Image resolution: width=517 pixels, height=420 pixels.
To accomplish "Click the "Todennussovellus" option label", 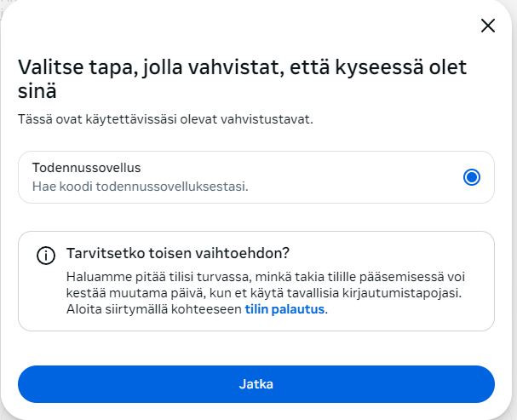I will 87,168.
